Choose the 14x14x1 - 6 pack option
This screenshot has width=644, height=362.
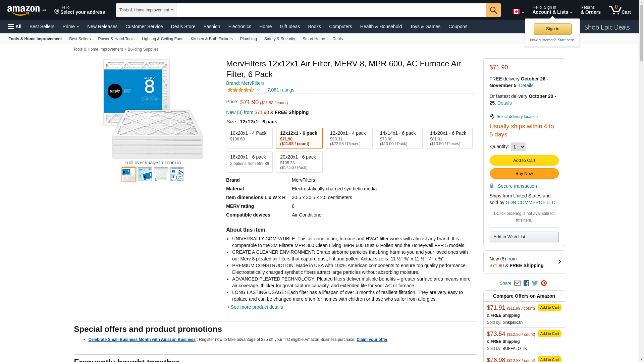tap(399, 138)
